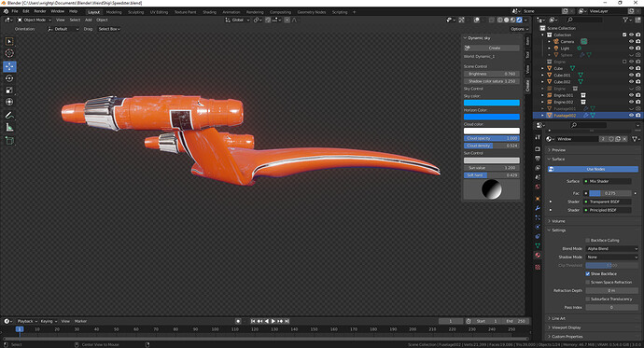Open the viewport Add menu

click(x=89, y=20)
